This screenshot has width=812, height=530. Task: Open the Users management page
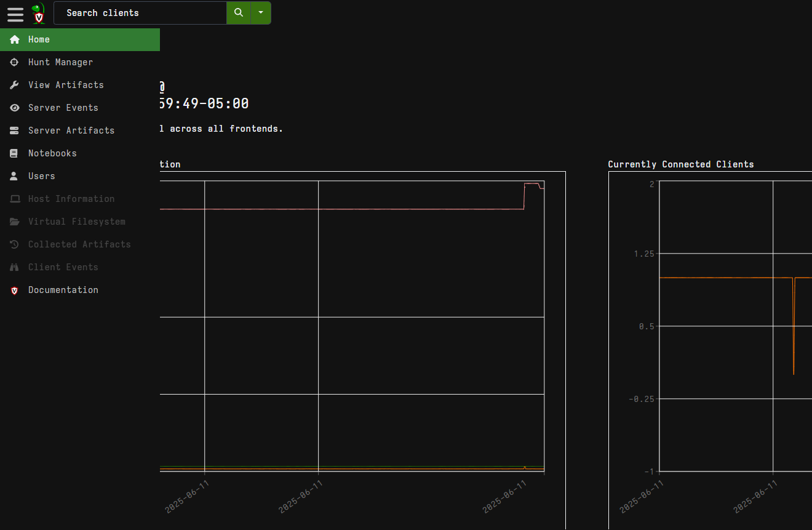click(42, 176)
